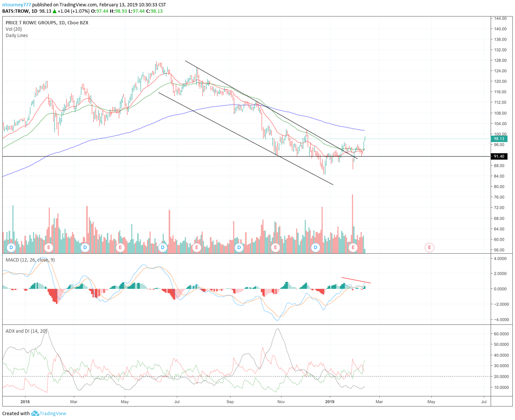Click the dividend marker in mid-June 2018

pos(163,247)
